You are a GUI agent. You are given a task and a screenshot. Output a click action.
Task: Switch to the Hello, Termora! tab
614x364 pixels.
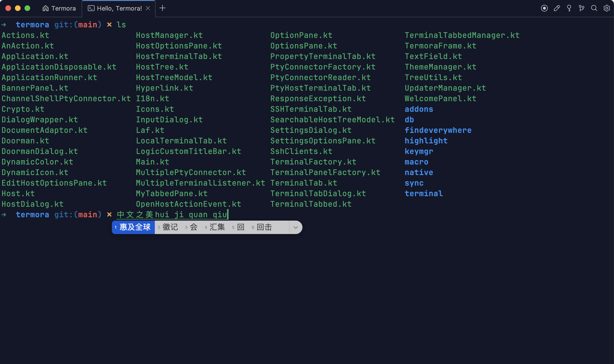tap(119, 8)
